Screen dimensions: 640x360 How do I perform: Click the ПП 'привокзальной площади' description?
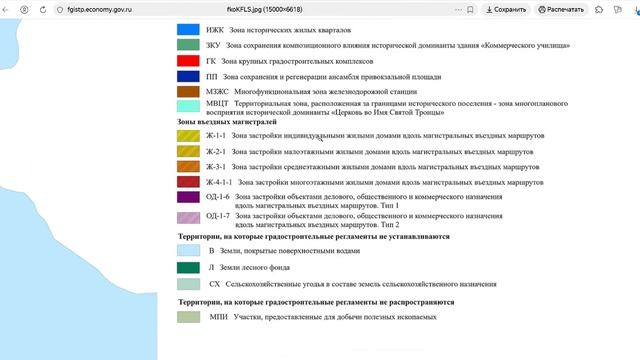pyautogui.click(x=332, y=77)
